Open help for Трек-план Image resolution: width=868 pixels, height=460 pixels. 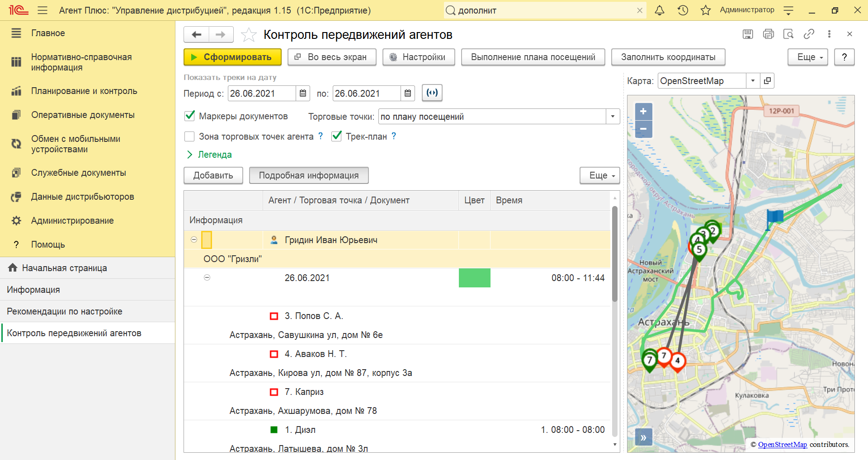coord(394,136)
